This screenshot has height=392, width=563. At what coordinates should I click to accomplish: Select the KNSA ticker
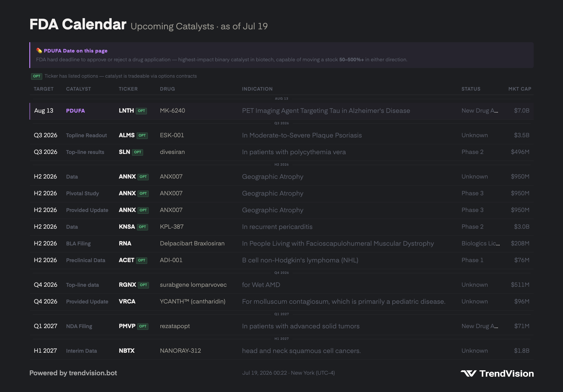tap(127, 227)
